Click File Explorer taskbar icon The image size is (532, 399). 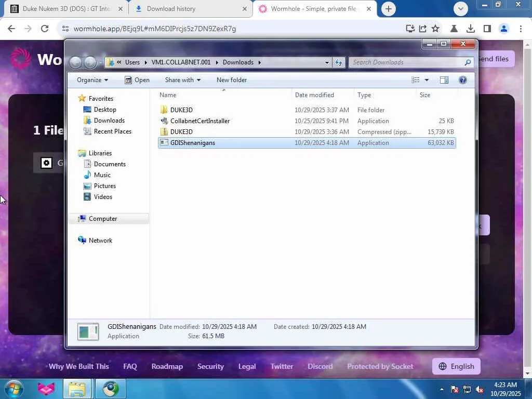77,389
